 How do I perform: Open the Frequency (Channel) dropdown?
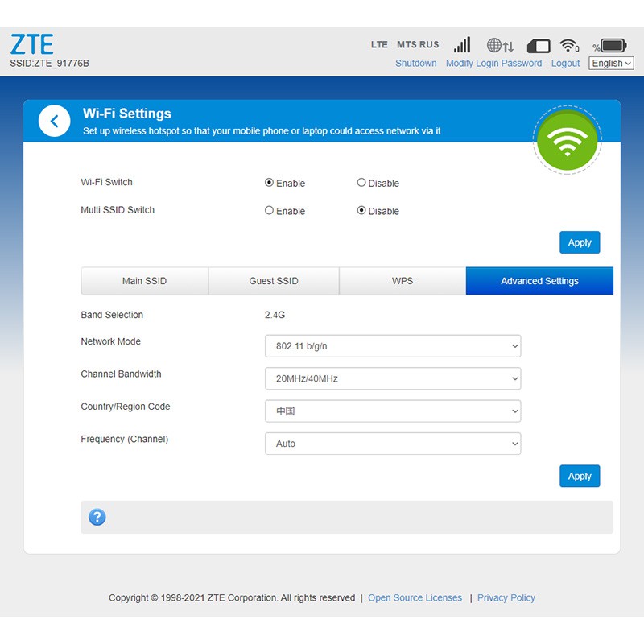pyautogui.click(x=393, y=444)
